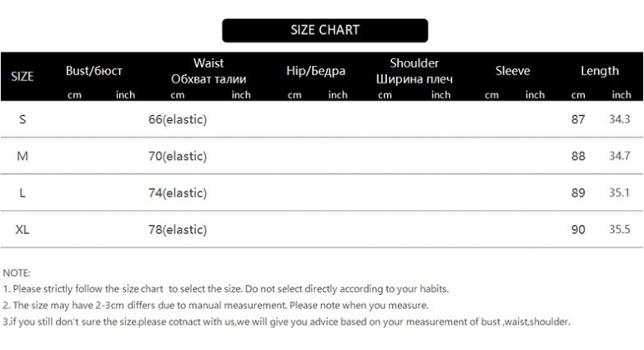Click the SIZE CHART title banner
Image resolution: width=644 pixels, height=350 pixels.
pyautogui.click(x=325, y=30)
